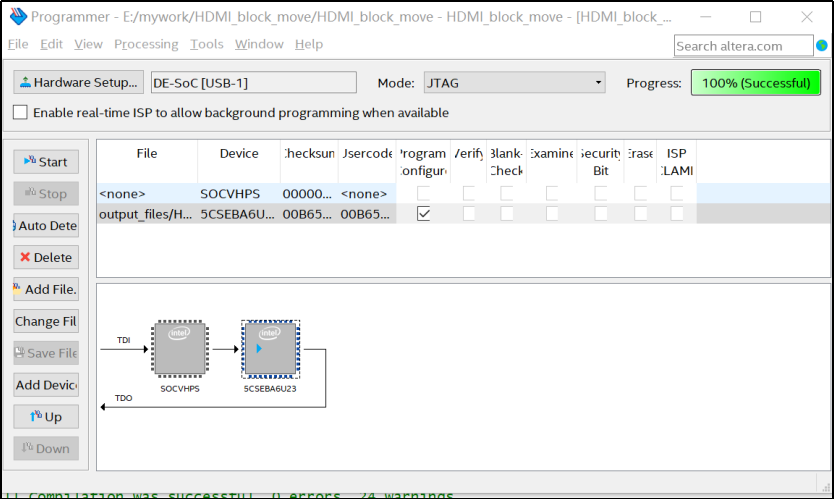Open Hardware Setup dialog

(79, 82)
